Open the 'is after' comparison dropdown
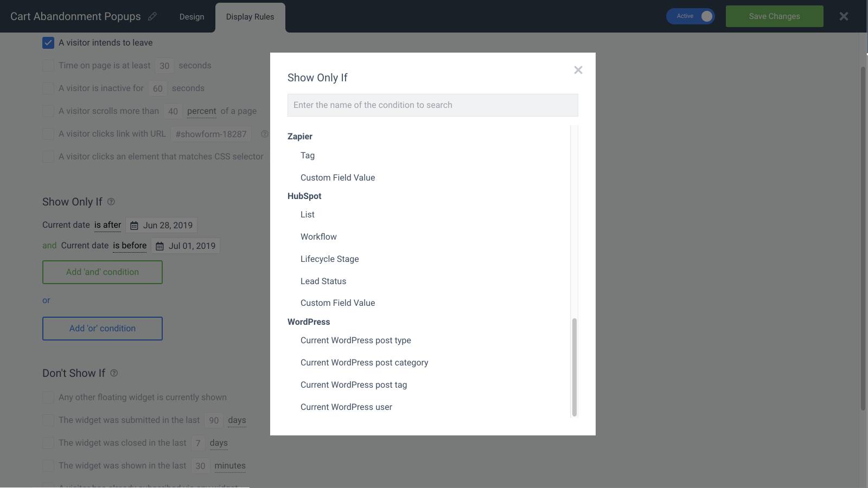This screenshot has width=868, height=488. (x=107, y=225)
